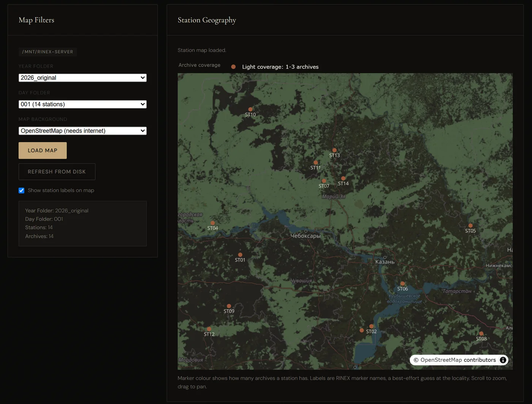Click the Station Geography heading
532x404 pixels.
click(x=207, y=20)
